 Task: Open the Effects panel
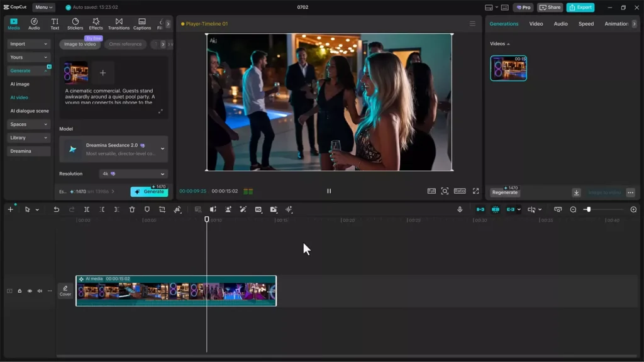(96, 24)
